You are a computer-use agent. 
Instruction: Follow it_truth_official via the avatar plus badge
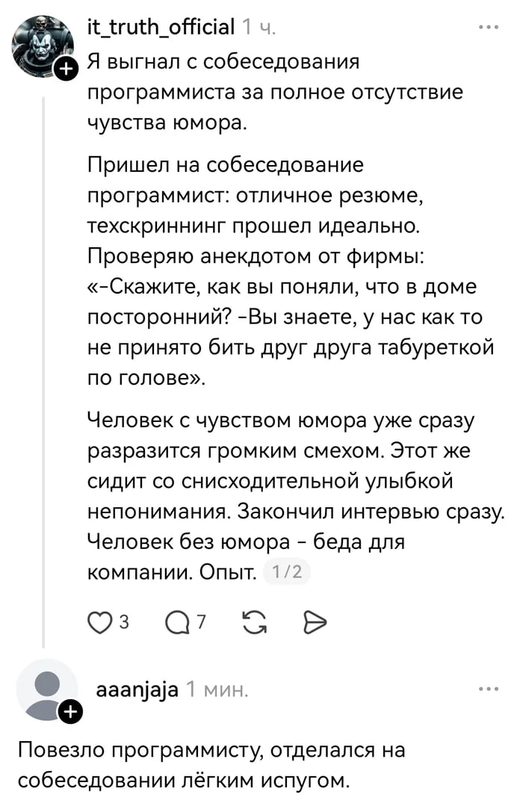pos(66,70)
